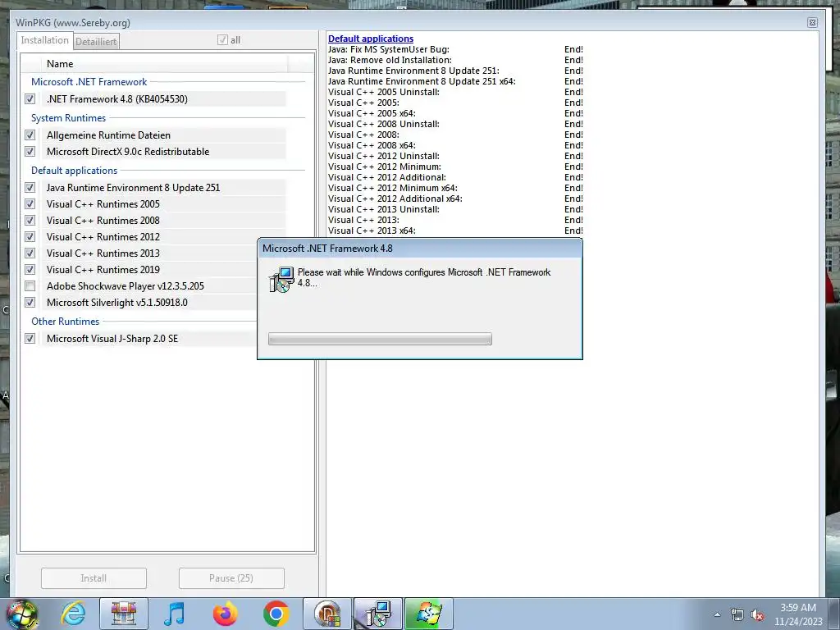Image resolution: width=840 pixels, height=630 pixels.
Task: Switch to the installer setup taskbar icon
Action: tap(378, 614)
